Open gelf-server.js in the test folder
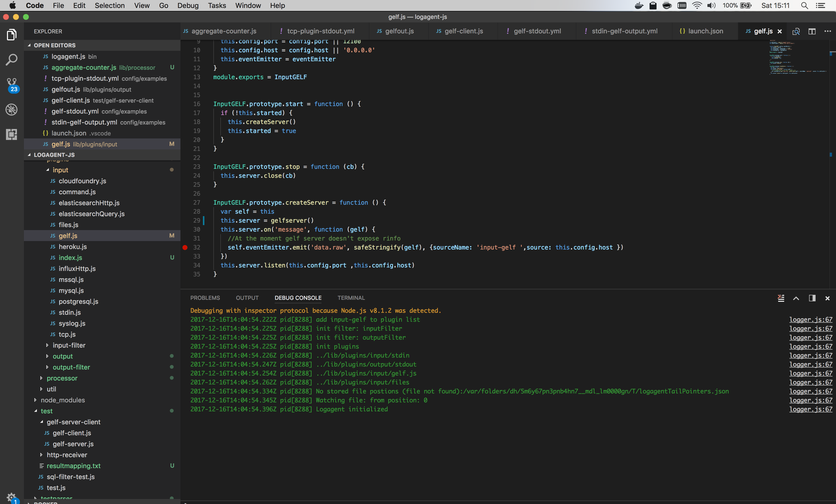Image resolution: width=836 pixels, height=504 pixels. pyautogui.click(x=102, y=444)
